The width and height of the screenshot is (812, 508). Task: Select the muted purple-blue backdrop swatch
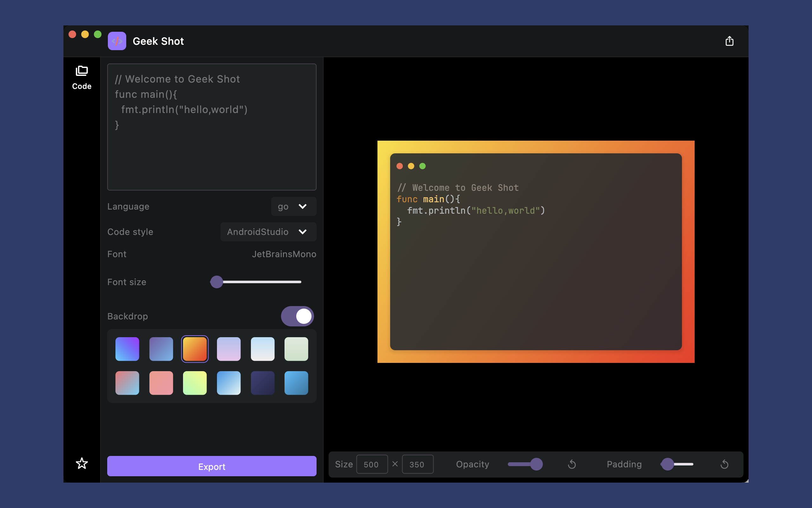(x=161, y=349)
